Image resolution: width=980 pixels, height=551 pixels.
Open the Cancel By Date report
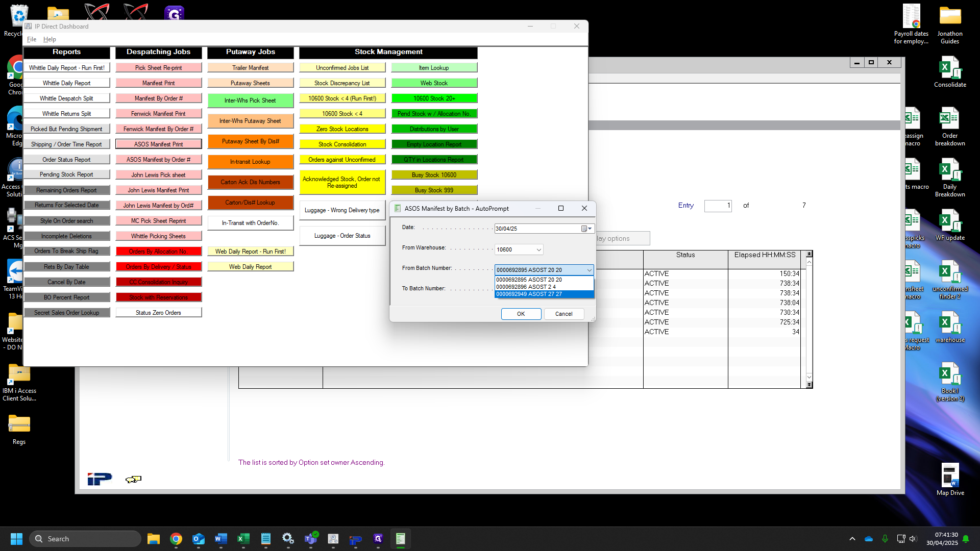[x=67, y=282]
